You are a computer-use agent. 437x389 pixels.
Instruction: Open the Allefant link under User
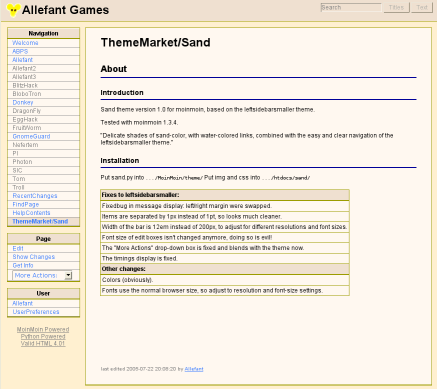coord(22,303)
